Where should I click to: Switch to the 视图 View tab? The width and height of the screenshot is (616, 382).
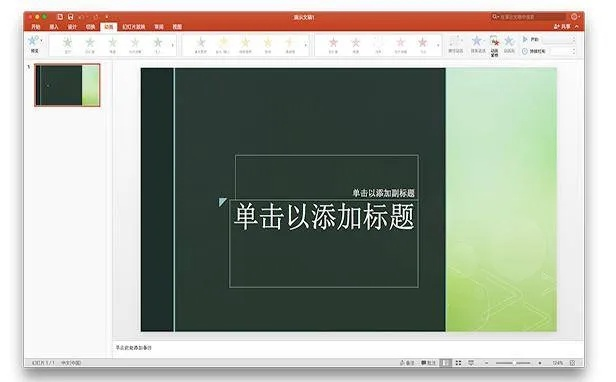point(177,27)
